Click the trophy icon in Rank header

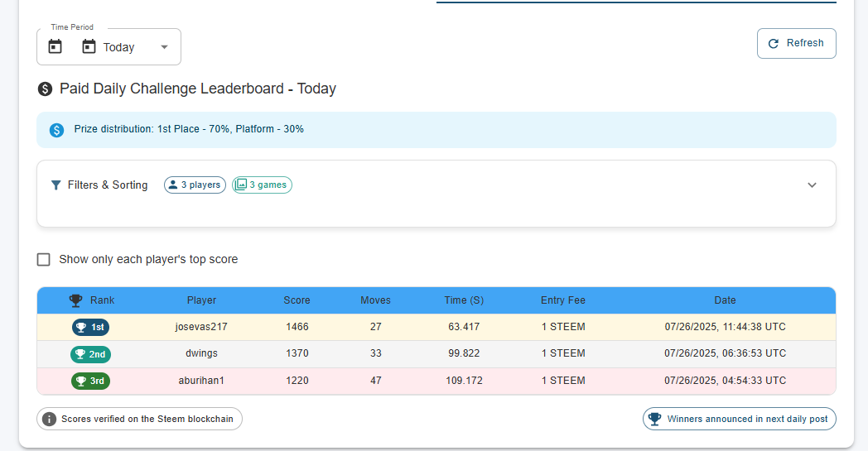click(75, 300)
